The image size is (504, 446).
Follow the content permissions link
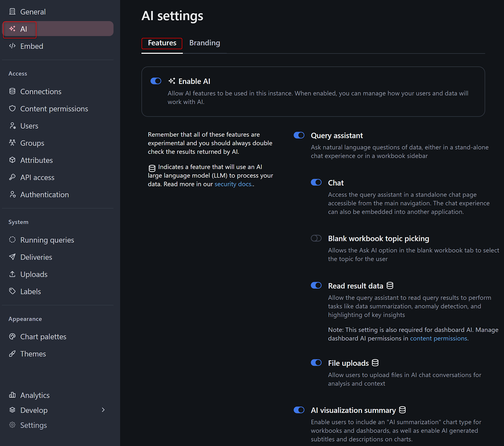pos(438,338)
